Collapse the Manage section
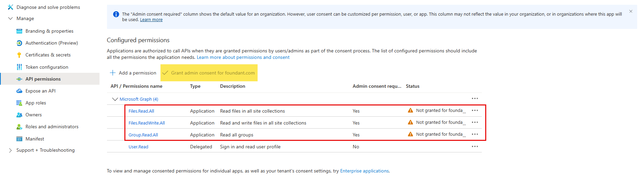The height and width of the screenshot is (182, 644). (x=10, y=18)
